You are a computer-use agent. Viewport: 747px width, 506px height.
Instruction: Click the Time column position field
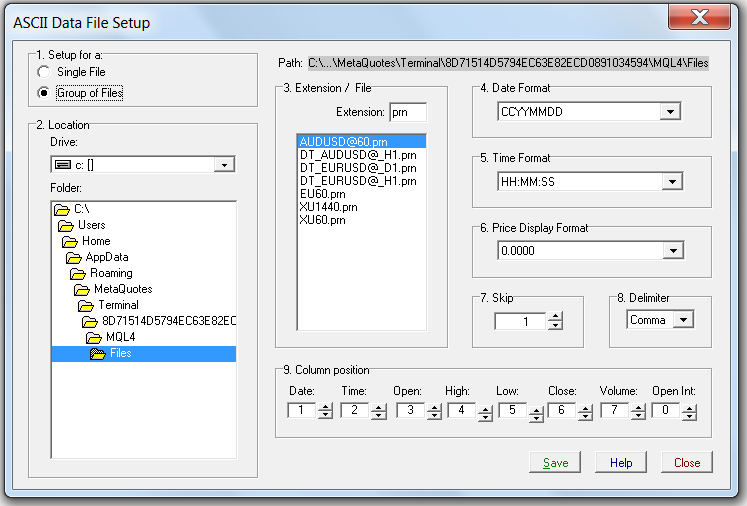[354, 410]
